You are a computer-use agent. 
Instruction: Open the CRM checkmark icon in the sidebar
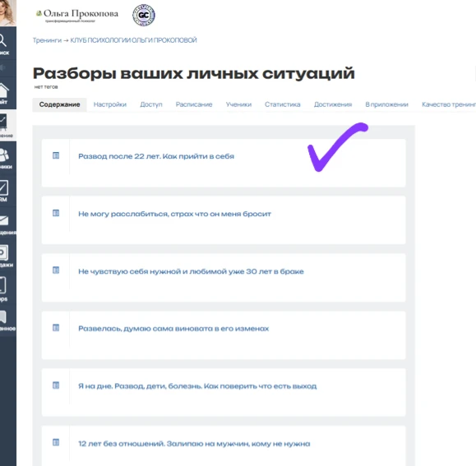click(x=3, y=187)
